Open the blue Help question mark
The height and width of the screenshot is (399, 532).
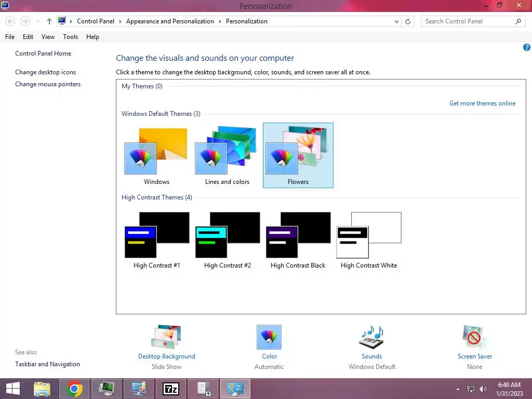point(527,47)
